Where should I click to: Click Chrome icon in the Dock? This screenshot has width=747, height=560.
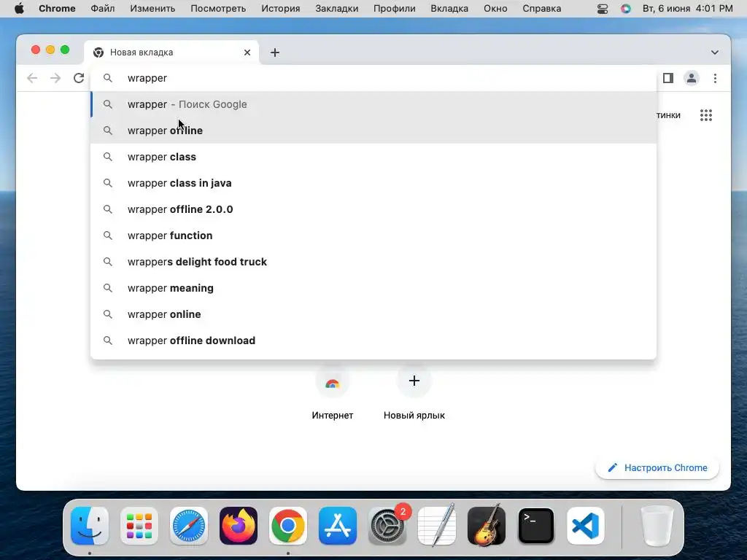pyautogui.click(x=287, y=526)
